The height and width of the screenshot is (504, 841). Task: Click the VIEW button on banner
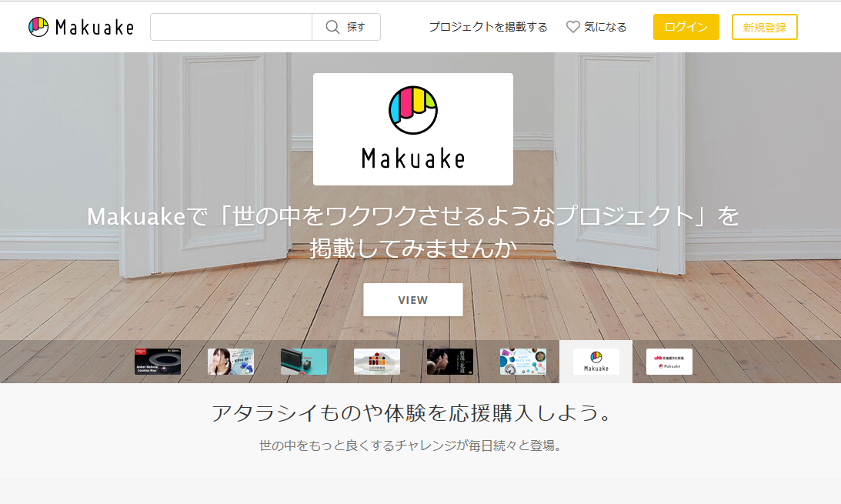pyautogui.click(x=413, y=300)
